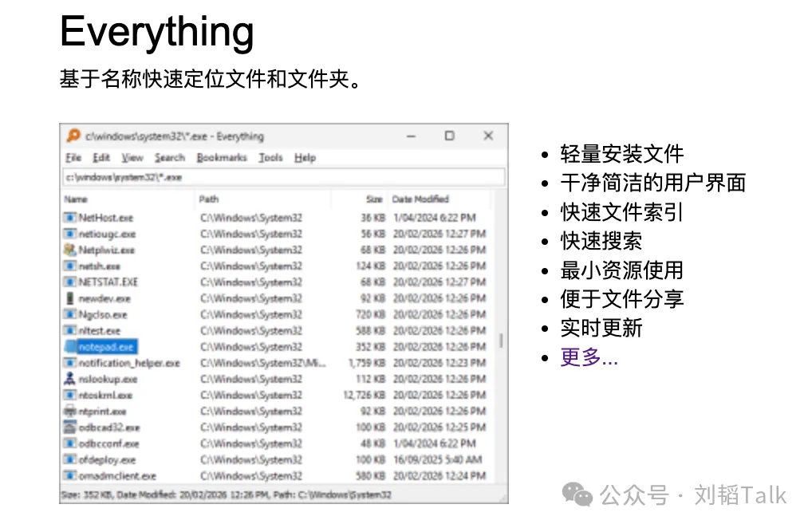This screenshot has height=528, width=812.
Task: Select the Netplwiz.exe file name
Action: [107, 250]
